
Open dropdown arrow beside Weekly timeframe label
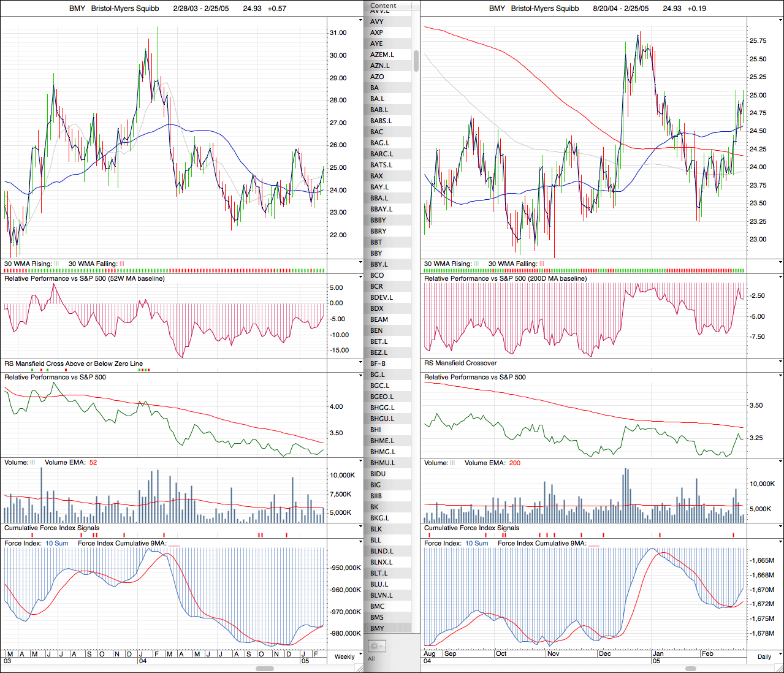tap(360, 655)
